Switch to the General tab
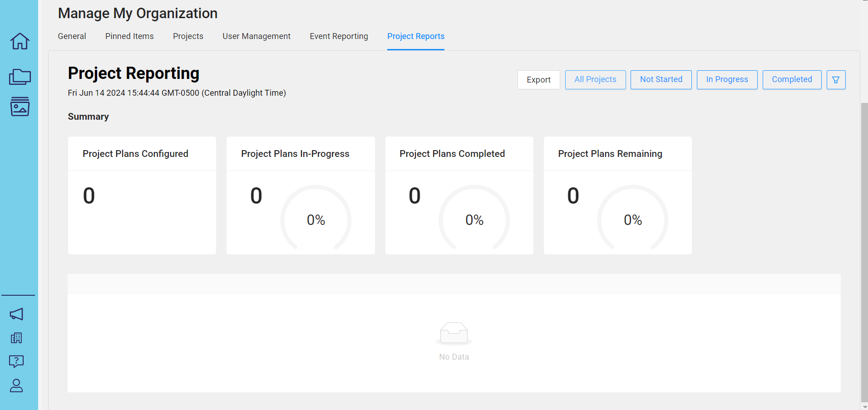 (72, 36)
